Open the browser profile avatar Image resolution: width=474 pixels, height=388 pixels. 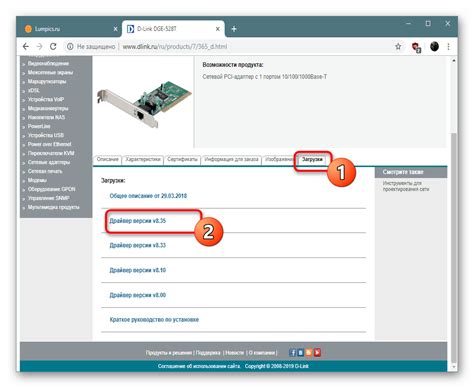coord(434,46)
